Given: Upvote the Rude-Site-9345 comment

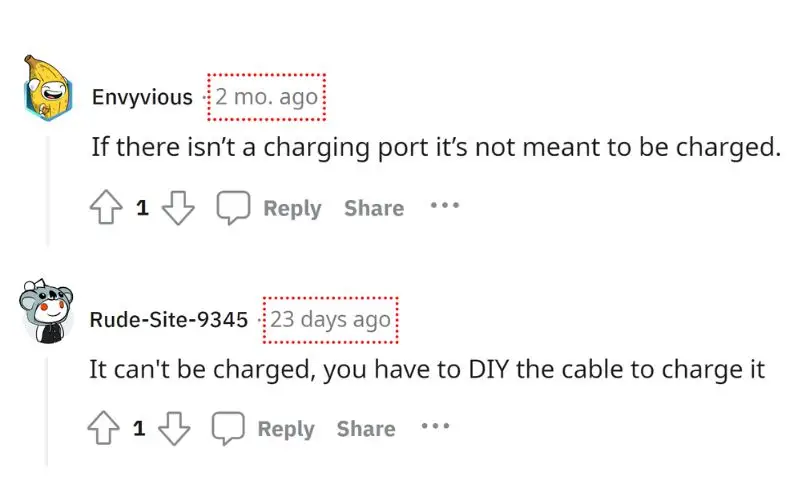Looking at the screenshot, I should pos(104,428).
